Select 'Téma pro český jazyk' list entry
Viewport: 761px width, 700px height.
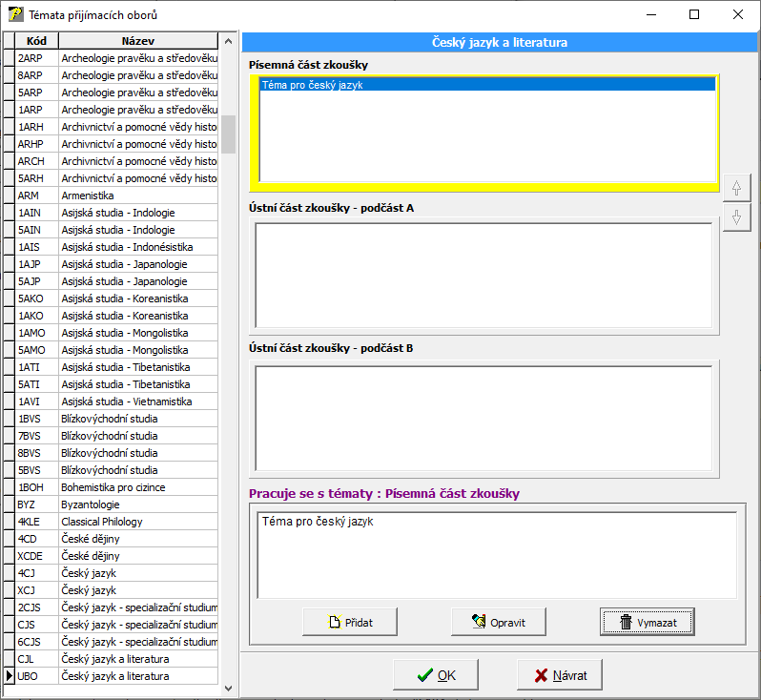coord(486,85)
